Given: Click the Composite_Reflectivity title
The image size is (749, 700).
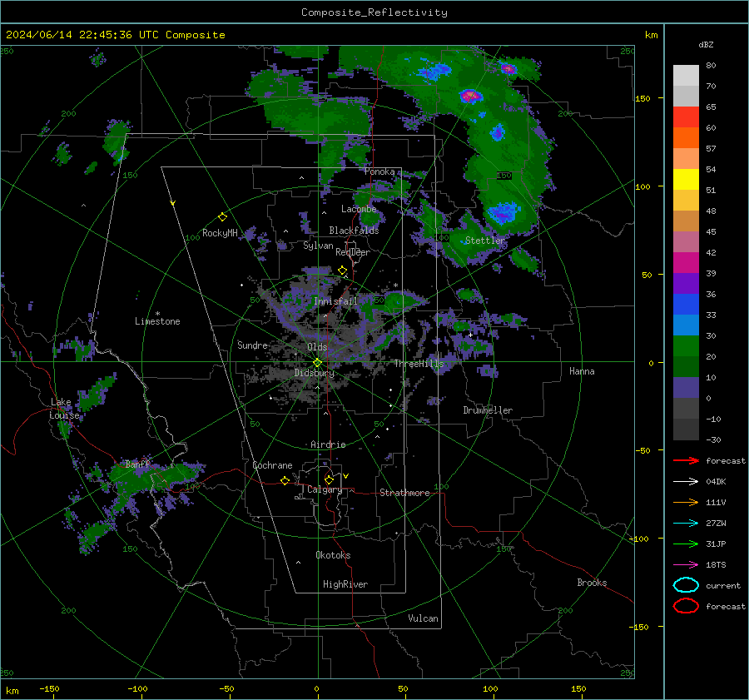Looking at the screenshot, I should point(374,12).
